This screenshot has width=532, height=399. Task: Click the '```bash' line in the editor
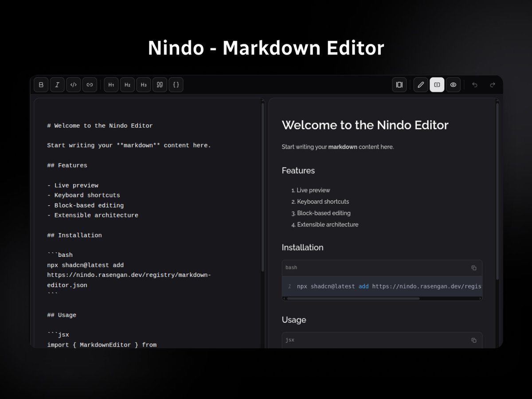click(x=60, y=255)
